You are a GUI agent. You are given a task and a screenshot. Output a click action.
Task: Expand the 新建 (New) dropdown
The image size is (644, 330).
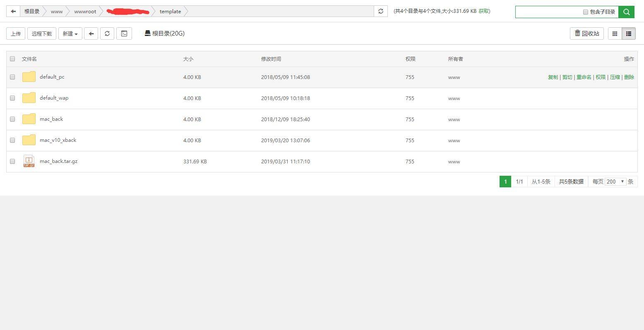(70, 33)
